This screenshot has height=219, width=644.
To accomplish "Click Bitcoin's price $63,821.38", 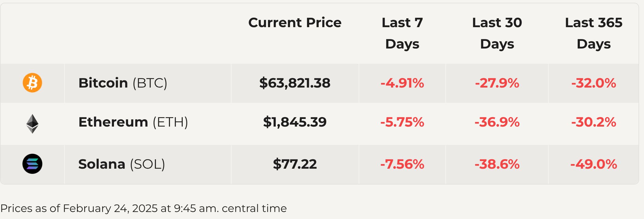I will coord(295,83).
